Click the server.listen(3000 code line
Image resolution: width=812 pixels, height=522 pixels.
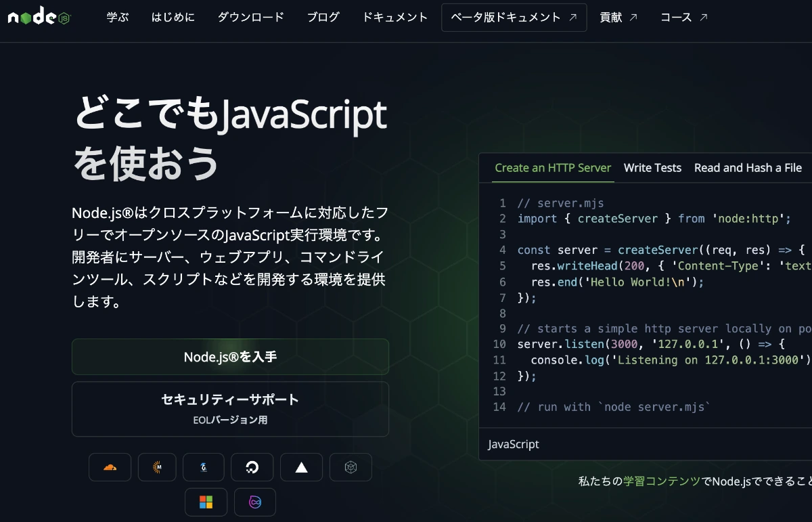pos(651,344)
